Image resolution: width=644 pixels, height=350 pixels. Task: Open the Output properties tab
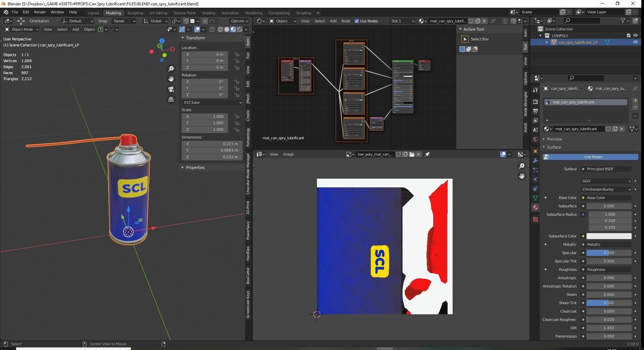point(535,111)
